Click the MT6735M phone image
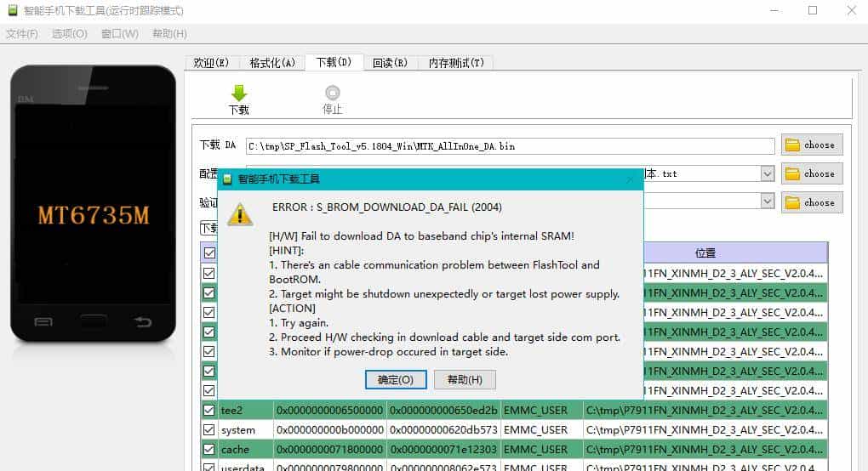The image size is (868, 471). [93, 203]
